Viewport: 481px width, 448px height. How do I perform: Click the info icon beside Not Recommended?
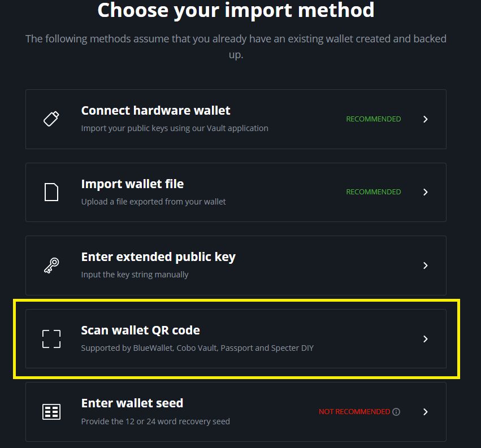tap(396, 412)
